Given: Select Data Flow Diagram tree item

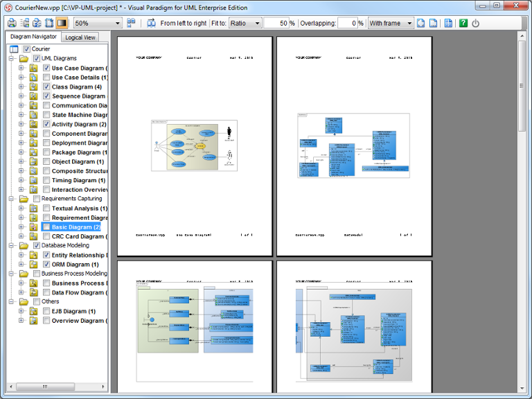Looking at the screenshot, I should (80, 292).
